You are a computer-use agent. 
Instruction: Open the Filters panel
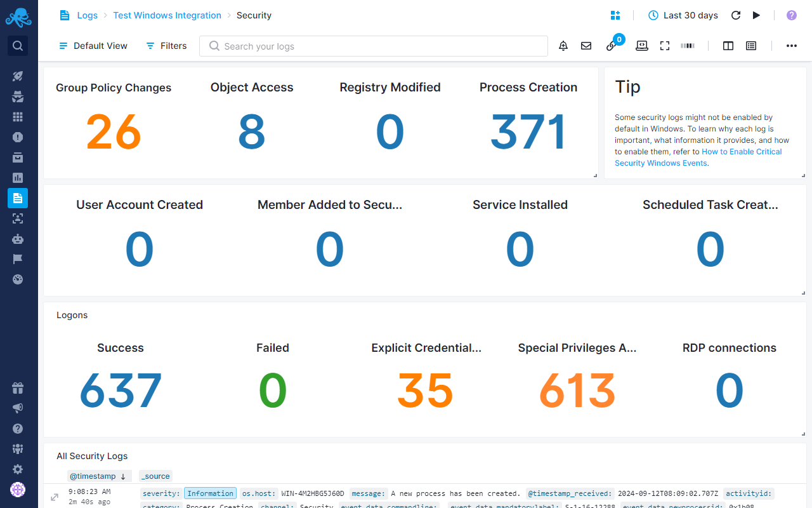coord(166,46)
